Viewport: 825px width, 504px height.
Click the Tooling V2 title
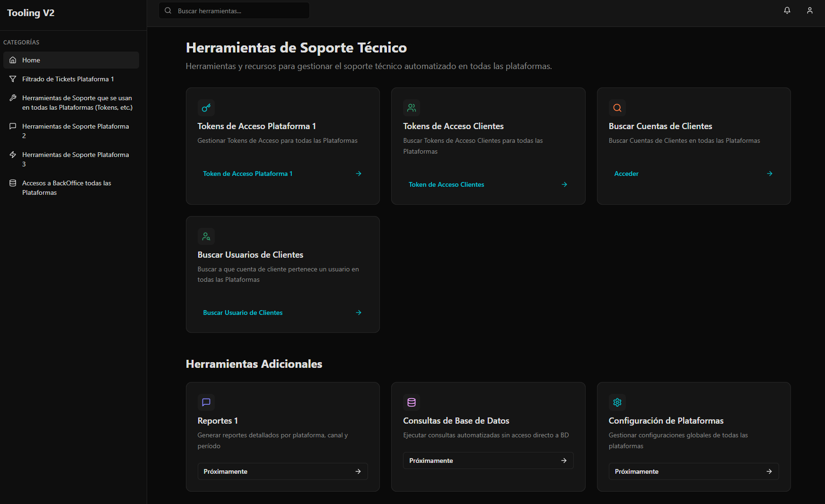click(30, 13)
